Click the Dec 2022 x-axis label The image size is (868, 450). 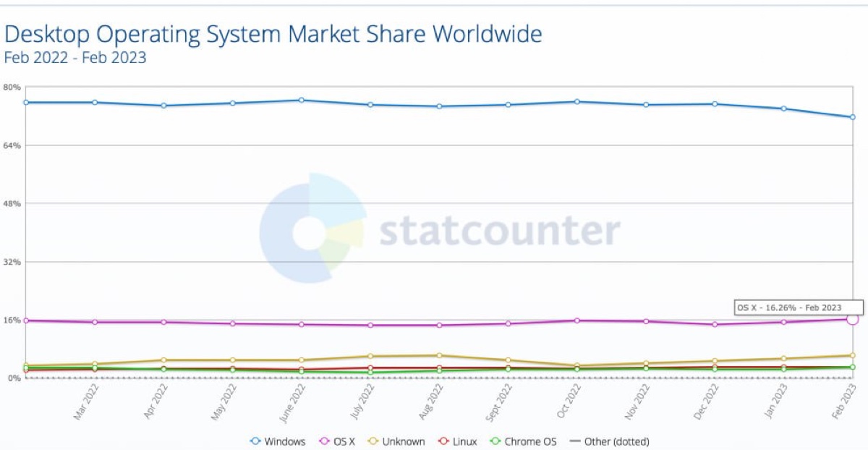(x=707, y=402)
